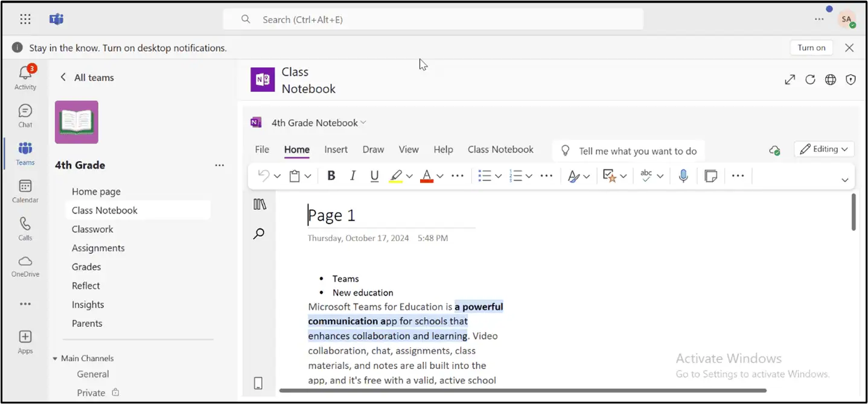
Task: Open the Activity feed in Teams sidebar
Action: pyautogui.click(x=24, y=77)
